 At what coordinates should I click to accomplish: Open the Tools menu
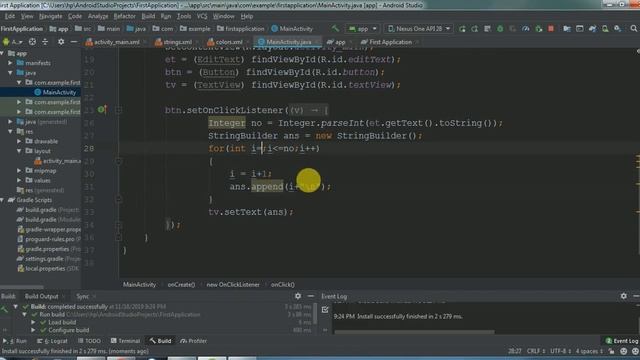pyautogui.click(x=184, y=16)
